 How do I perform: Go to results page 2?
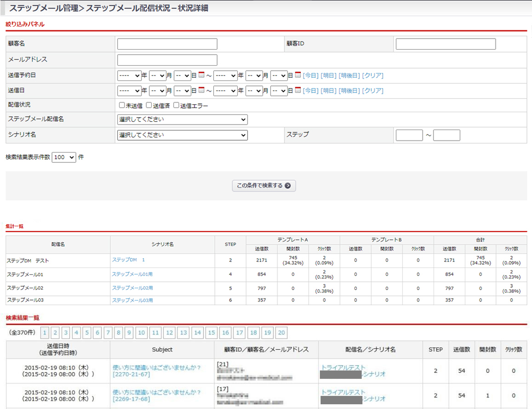coord(55,333)
